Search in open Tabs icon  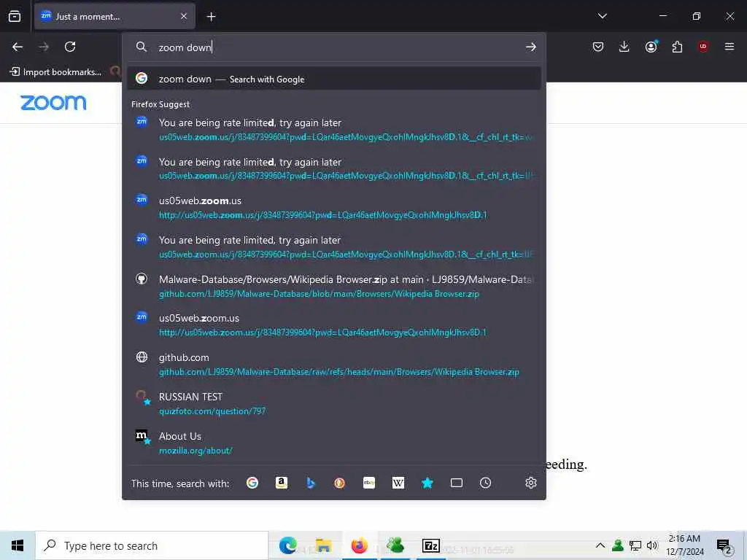click(x=457, y=483)
